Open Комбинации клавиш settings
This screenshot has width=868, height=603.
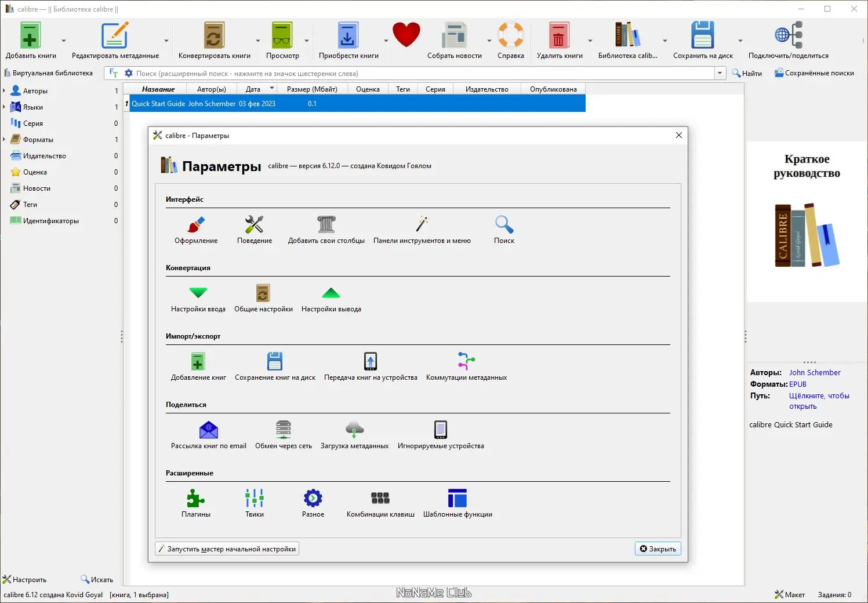(x=380, y=503)
